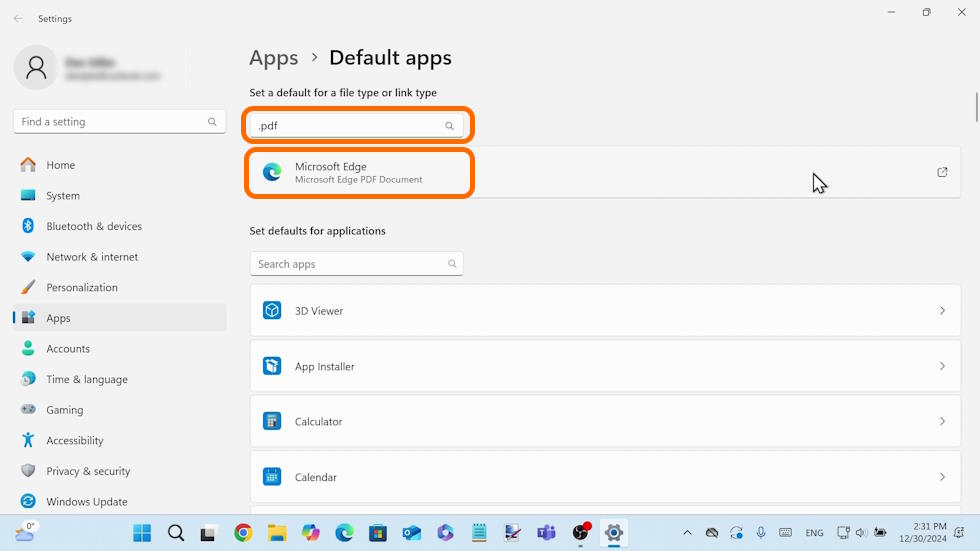Open Accessibility settings
The width and height of the screenshot is (980, 551).
coord(119,440)
